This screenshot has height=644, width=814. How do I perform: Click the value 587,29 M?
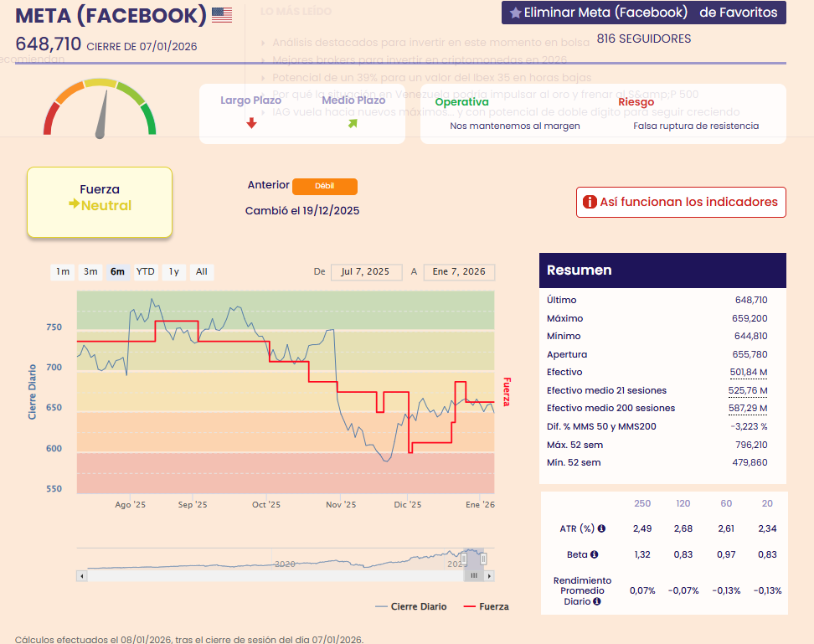point(748,408)
